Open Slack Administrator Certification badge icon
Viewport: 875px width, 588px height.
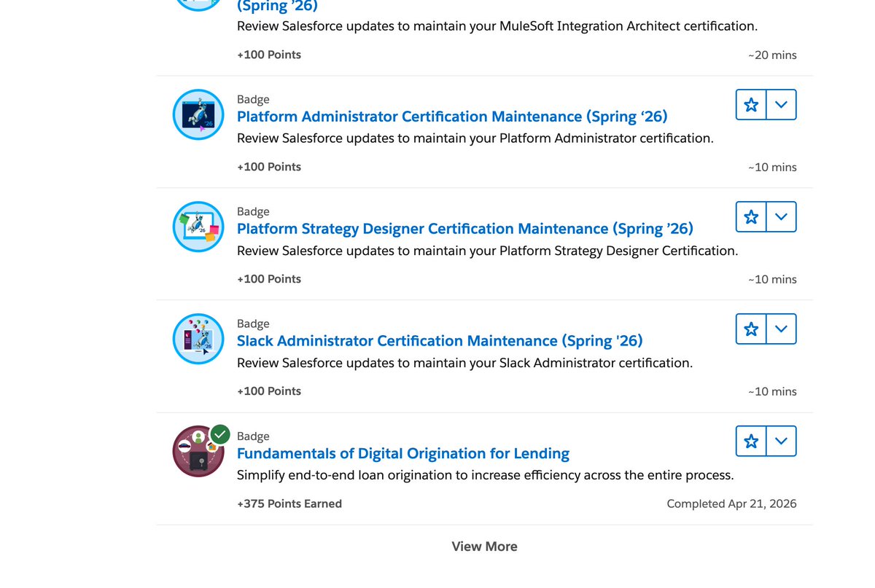click(x=198, y=340)
